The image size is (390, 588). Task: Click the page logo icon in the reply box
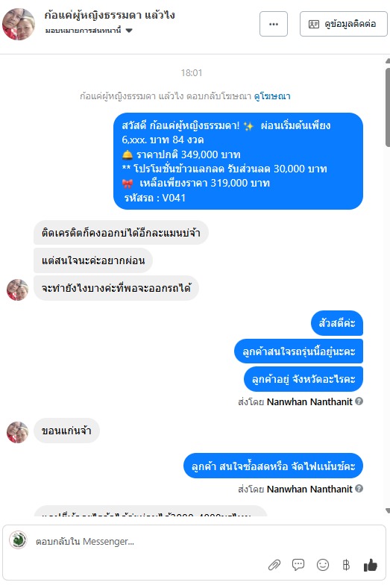click(18, 540)
